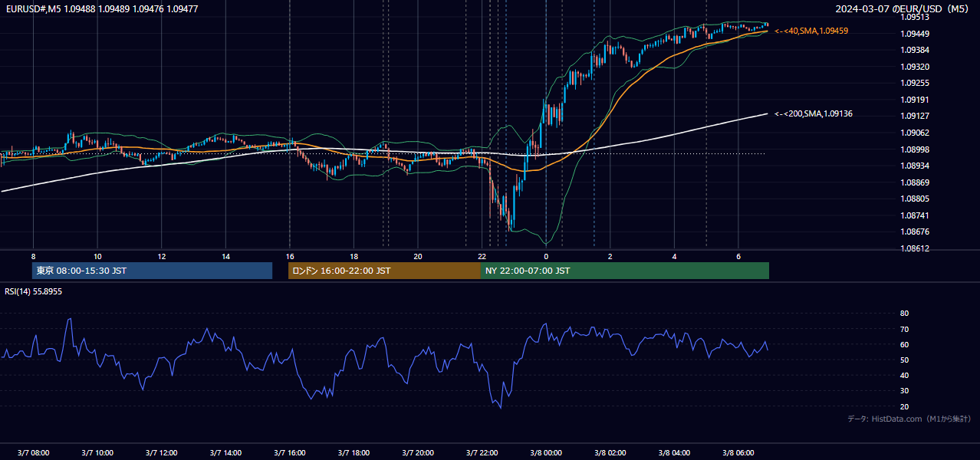The width and height of the screenshot is (980, 460).
Task: Select the Tokyo 08:00-15:30 JST session bar
Action: pyautogui.click(x=152, y=271)
